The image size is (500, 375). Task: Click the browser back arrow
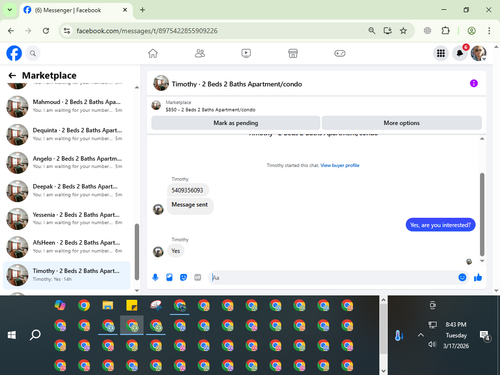[11, 31]
